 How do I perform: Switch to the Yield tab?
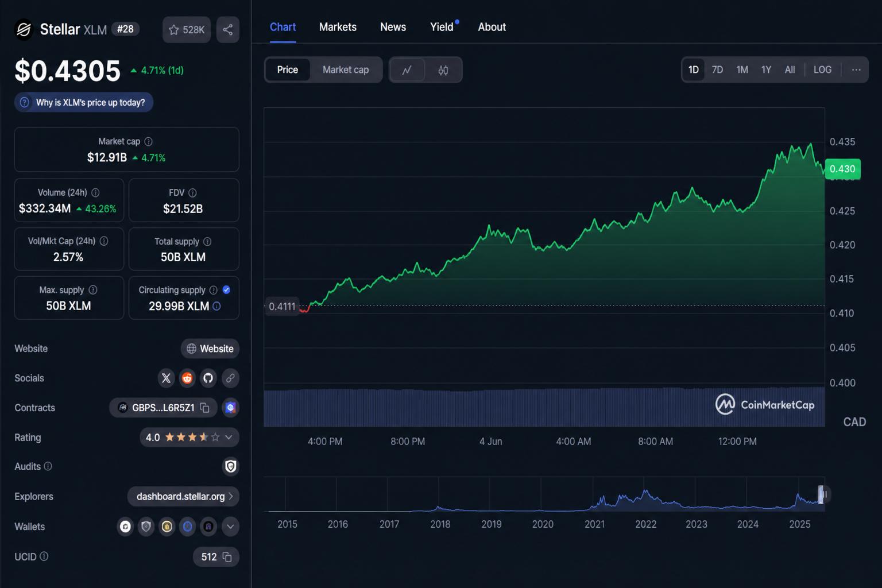coord(442,27)
